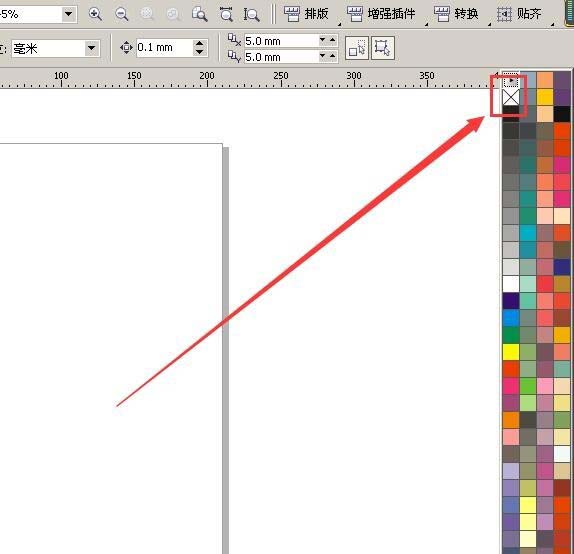Pick the bright green swatch in second palette column
This screenshot has height=554, width=574.
[x=528, y=386]
